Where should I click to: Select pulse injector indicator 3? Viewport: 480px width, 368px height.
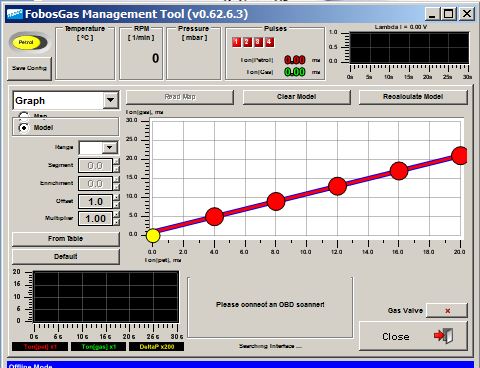[258, 42]
